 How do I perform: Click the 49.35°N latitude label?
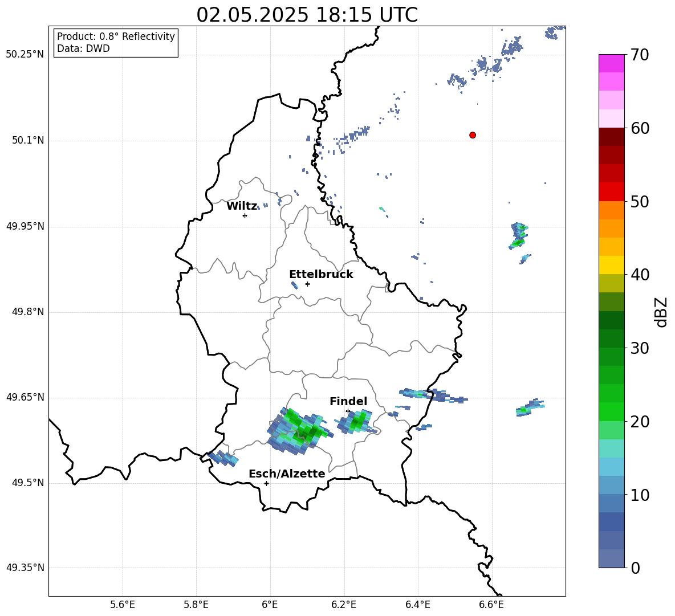(25, 568)
